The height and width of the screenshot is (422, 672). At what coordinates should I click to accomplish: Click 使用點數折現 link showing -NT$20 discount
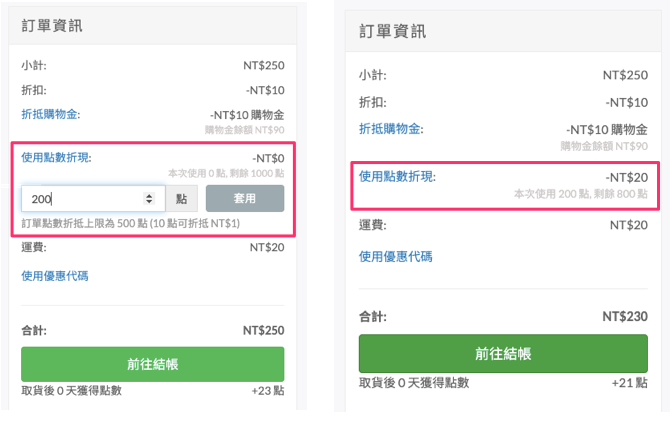point(398,176)
